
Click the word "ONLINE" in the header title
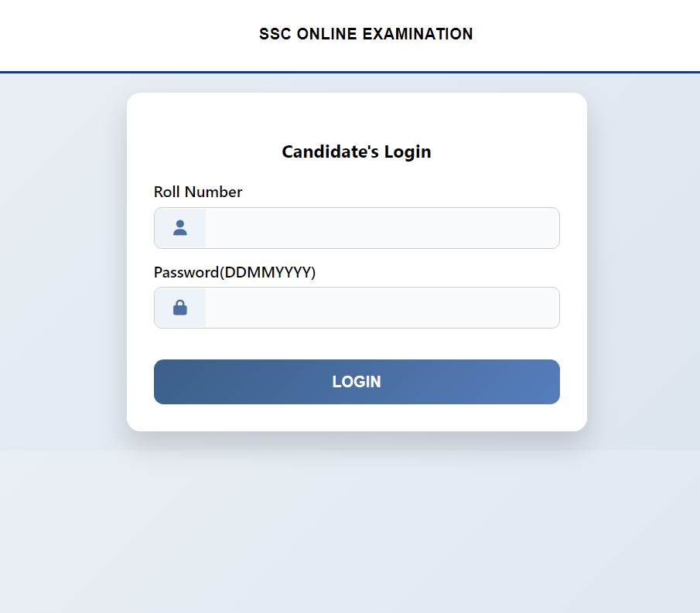[x=327, y=34]
